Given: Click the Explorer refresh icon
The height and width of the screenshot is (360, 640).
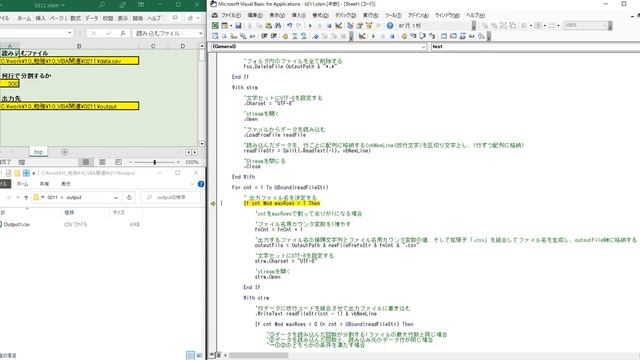Looking at the screenshot, I should pos(129,198).
